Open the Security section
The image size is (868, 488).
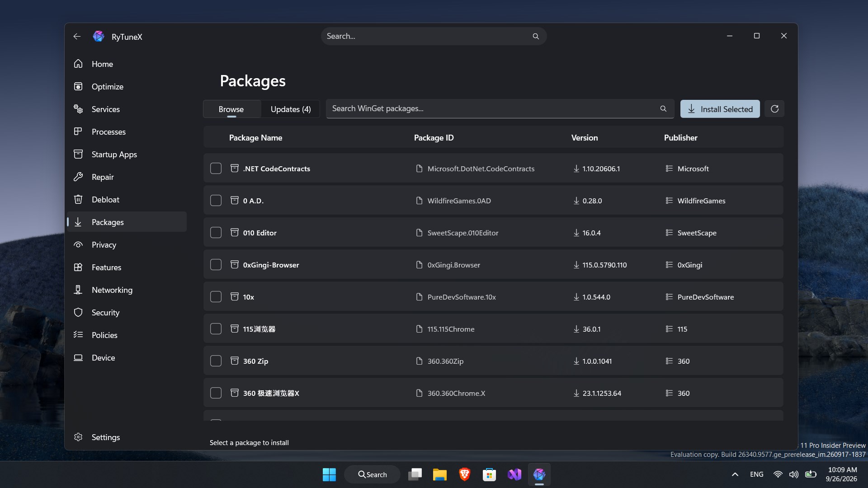click(x=127, y=312)
